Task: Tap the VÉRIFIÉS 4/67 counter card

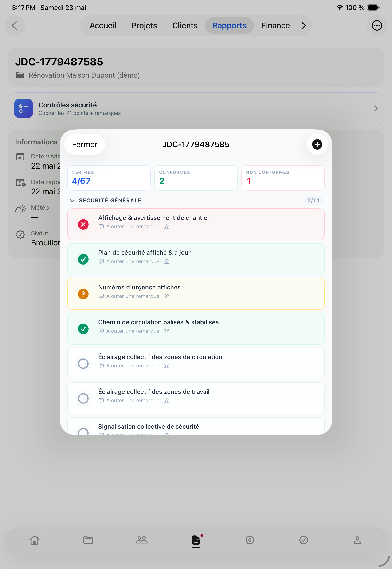Action: [109, 178]
